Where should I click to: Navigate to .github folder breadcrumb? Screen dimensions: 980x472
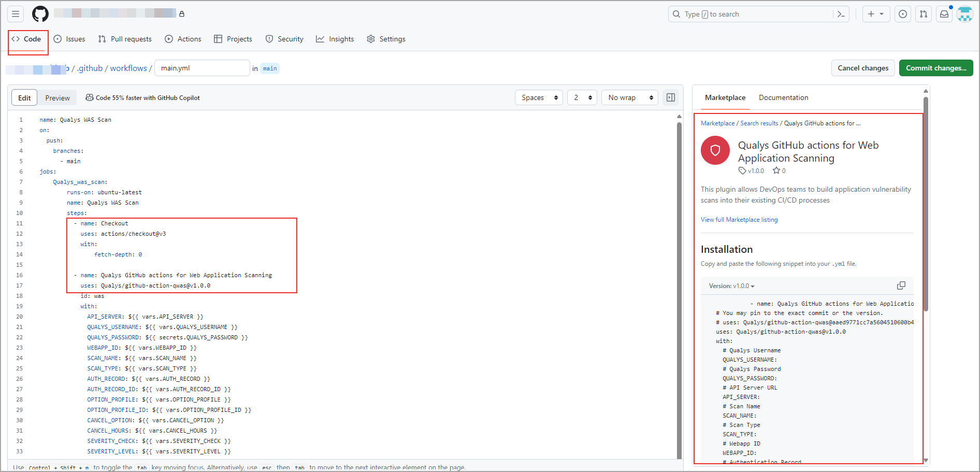tap(90, 68)
